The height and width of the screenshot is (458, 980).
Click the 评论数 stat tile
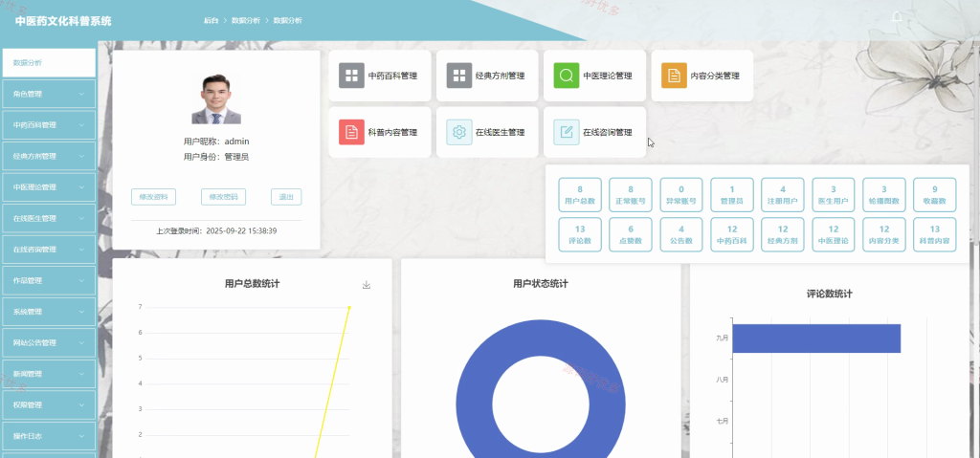pyautogui.click(x=580, y=234)
